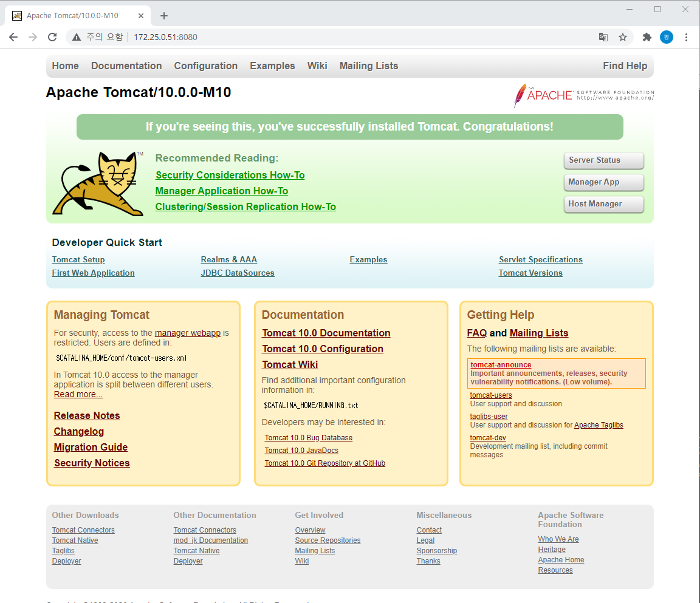Viewport: 700px width, 603px height.
Task: Open the Tomcat Versions link
Action: click(530, 273)
